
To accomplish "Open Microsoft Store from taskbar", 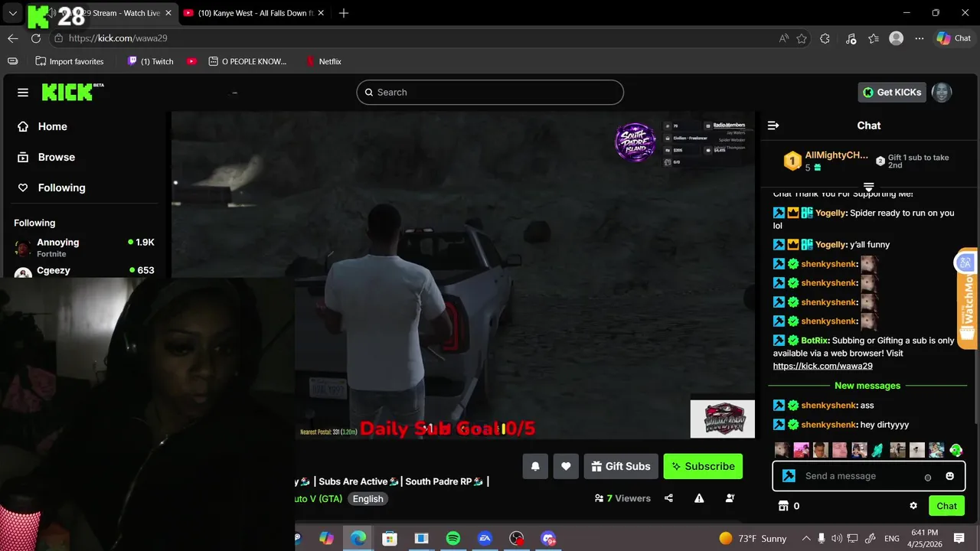I will tap(390, 538).
